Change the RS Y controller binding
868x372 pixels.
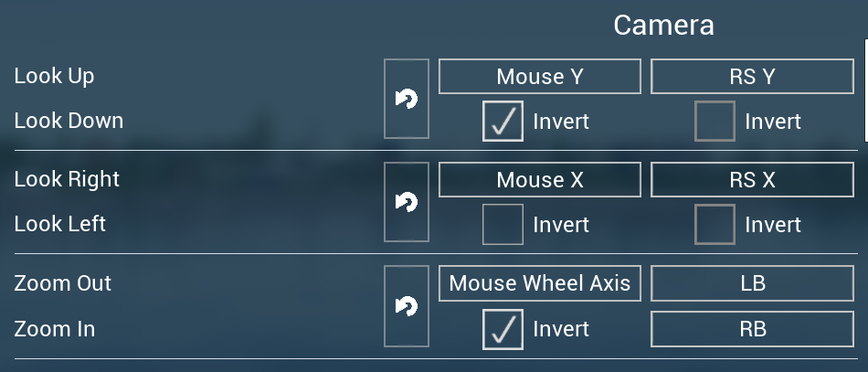(751, 77)
